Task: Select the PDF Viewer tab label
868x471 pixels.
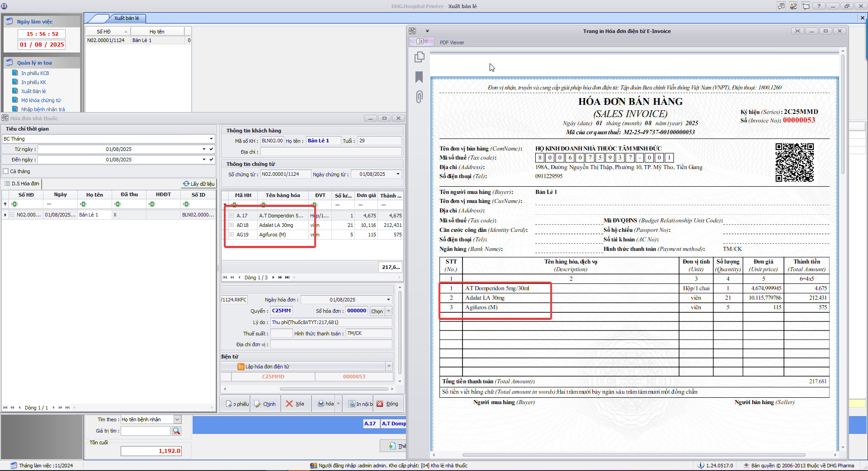Action: point(452,42)
